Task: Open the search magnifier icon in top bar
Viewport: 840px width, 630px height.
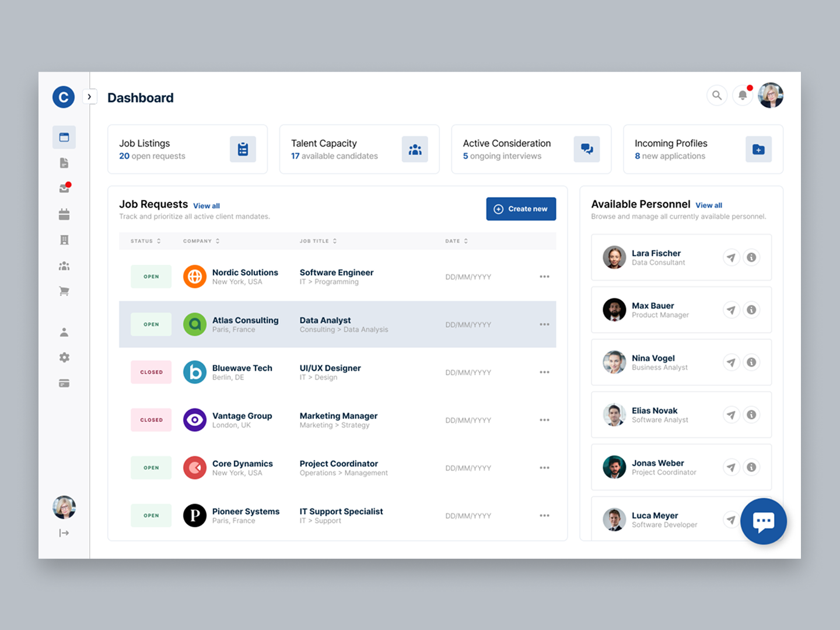Action: (x=717, y=95)
